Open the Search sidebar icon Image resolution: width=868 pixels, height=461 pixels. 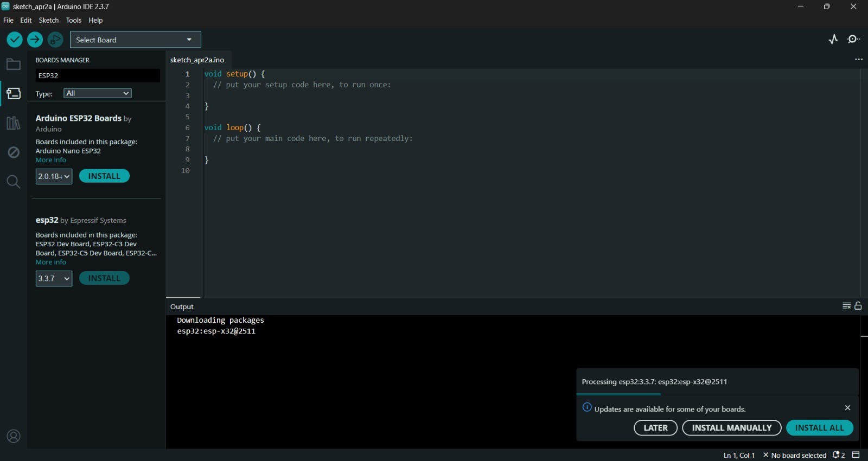point(14,182)
